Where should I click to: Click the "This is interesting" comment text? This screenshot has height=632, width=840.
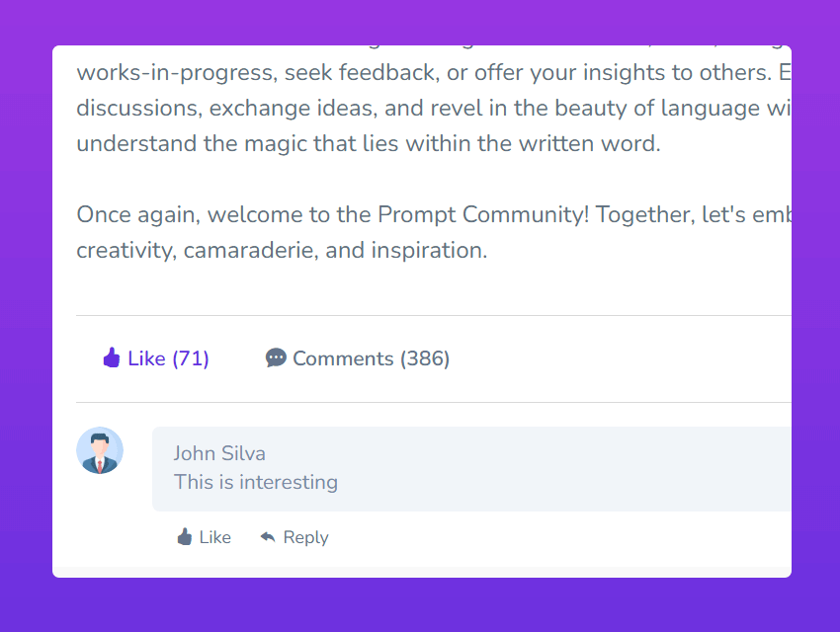(x=256, y=482)
